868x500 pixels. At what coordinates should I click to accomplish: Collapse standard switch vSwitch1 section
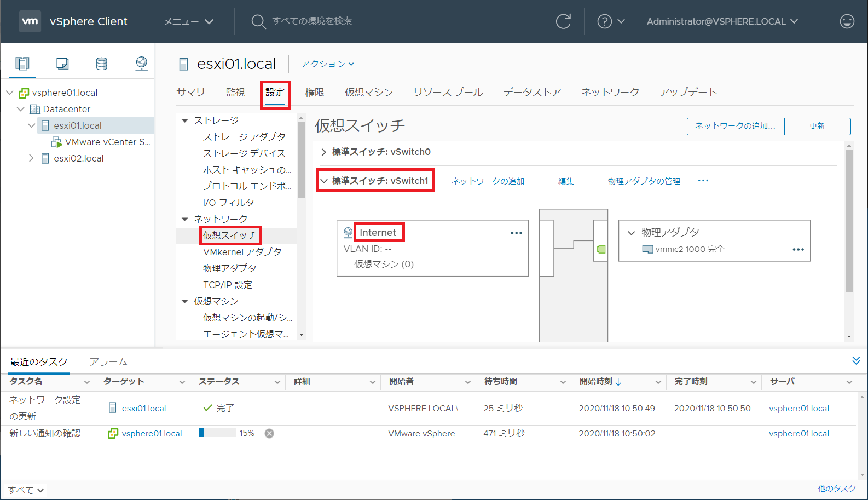tap(323, 181)
